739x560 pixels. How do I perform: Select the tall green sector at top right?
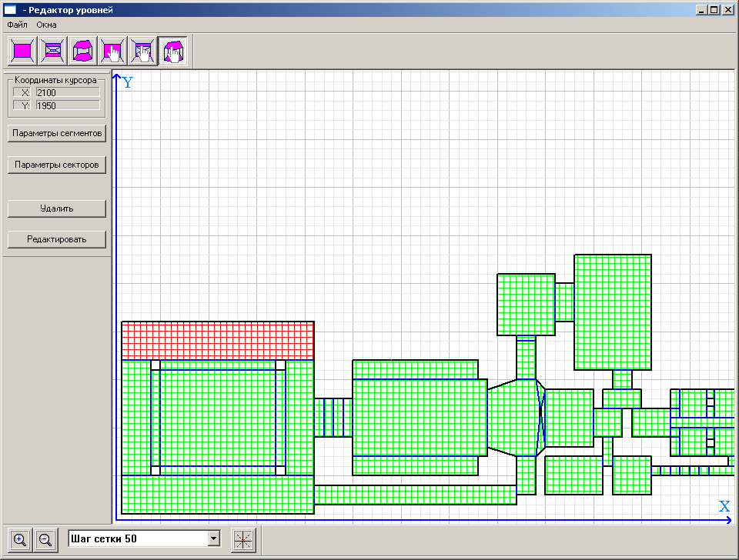click(613, 312)
